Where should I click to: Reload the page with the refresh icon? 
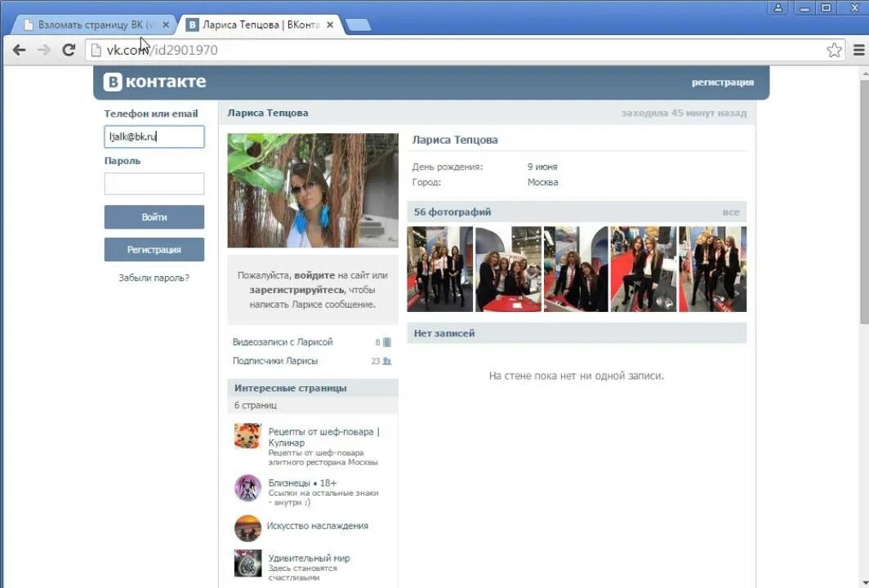coord(69,51)
